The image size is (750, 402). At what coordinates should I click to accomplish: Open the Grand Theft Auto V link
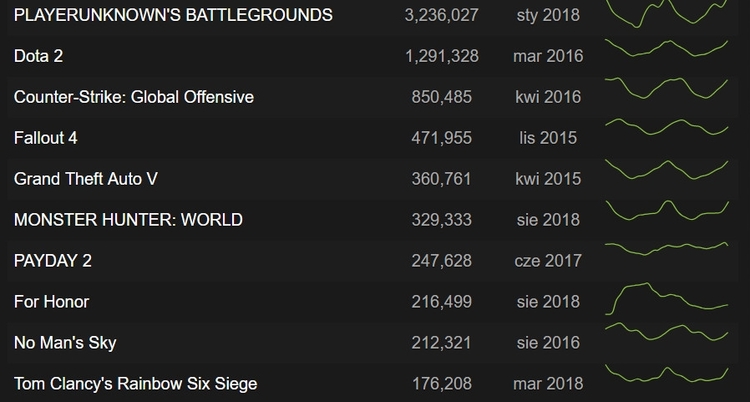coord(86,179)
